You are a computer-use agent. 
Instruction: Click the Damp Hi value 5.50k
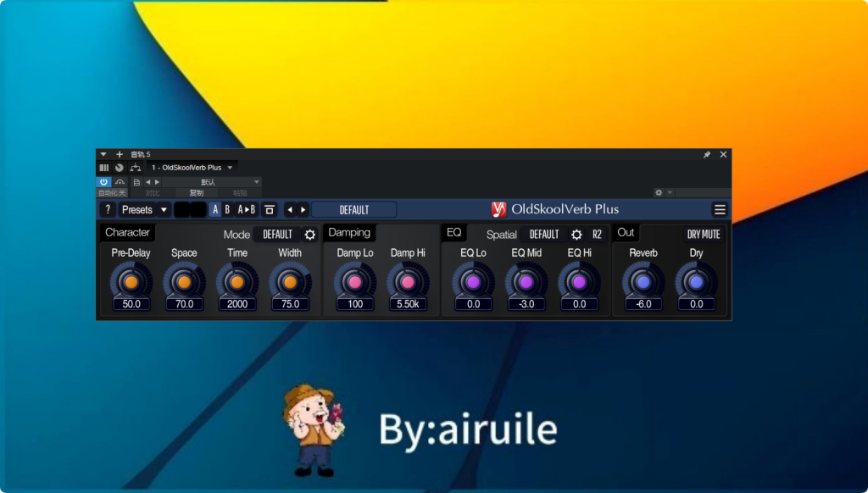tap(408, 304)
